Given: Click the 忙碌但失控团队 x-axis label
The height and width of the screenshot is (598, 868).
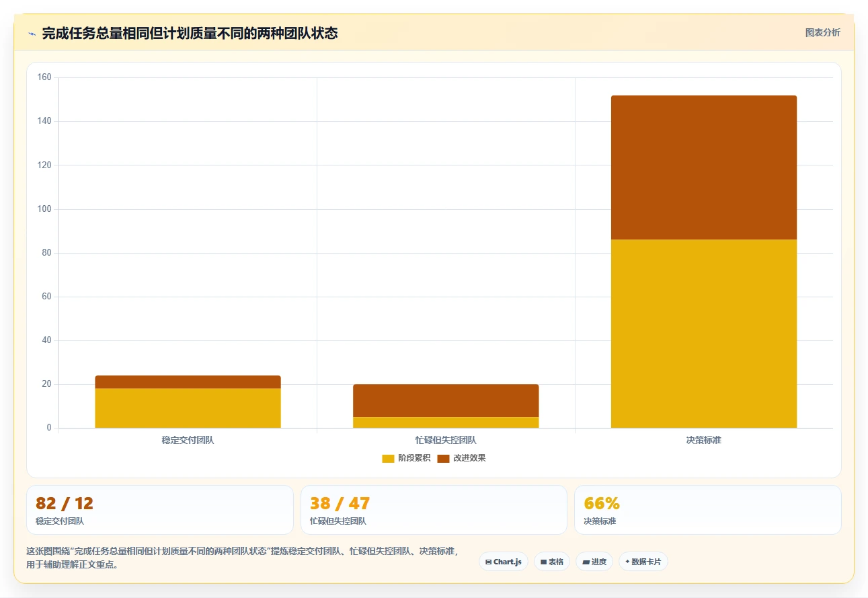Looking at the screenshot, I should tap(446, 440).
